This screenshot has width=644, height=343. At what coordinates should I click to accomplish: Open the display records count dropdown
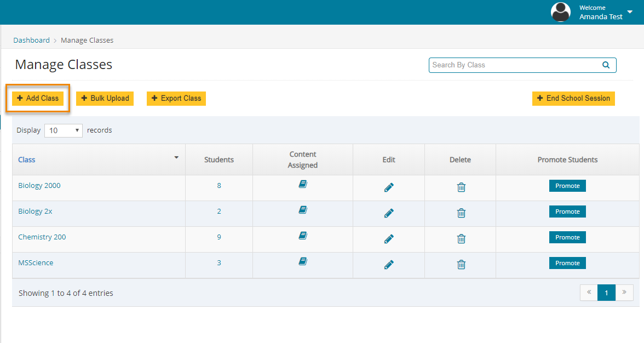[63, 130]
